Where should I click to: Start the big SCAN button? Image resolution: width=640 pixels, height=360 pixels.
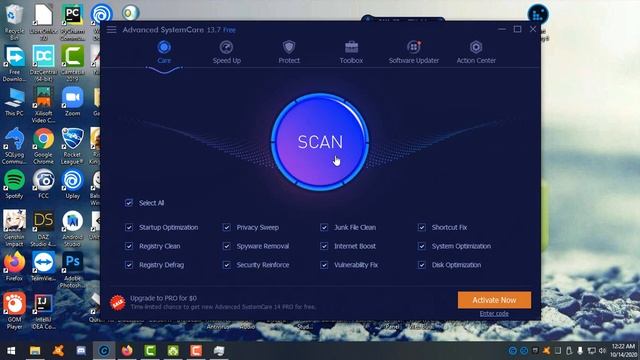coord(320,142)
